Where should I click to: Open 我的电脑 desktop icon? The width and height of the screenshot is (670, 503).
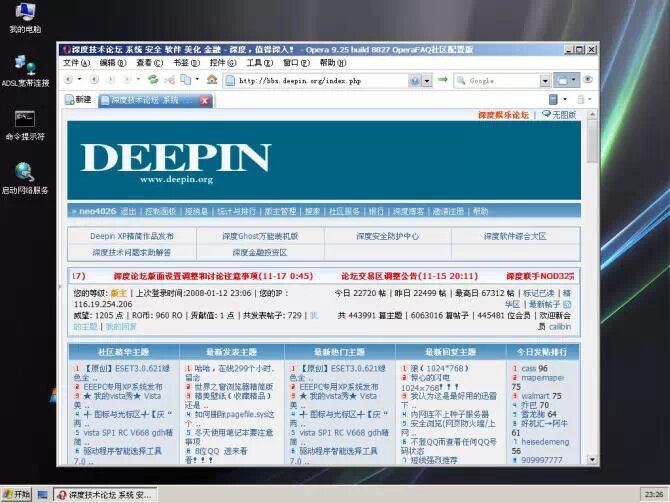coord(25,18)
